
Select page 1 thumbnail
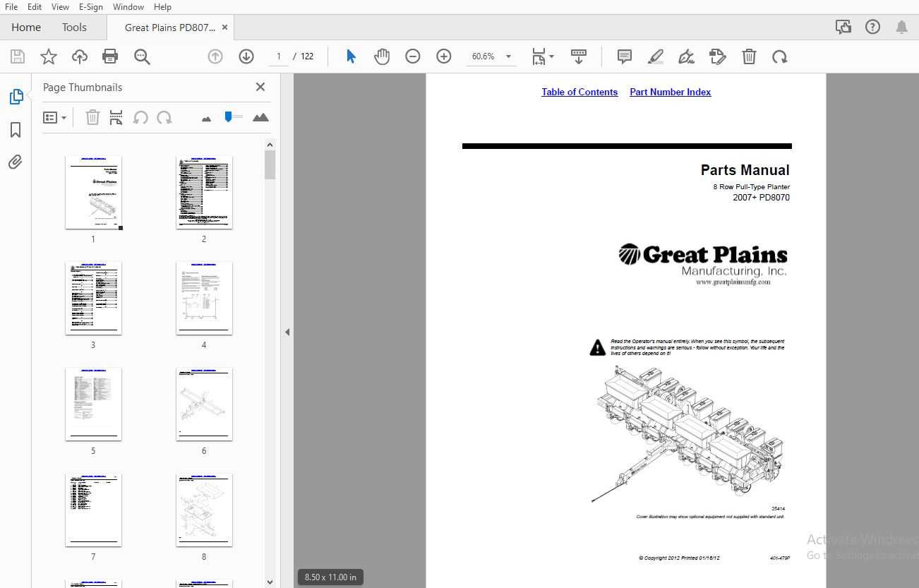pos(93,193)
